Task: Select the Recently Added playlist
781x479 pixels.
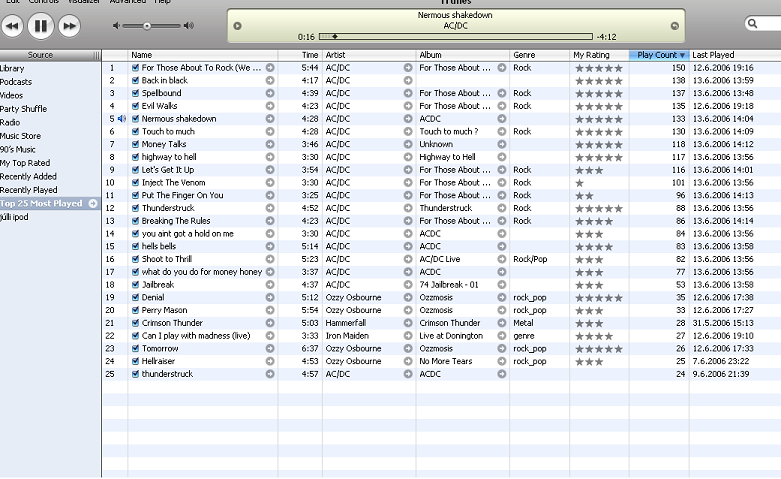Action: pos(28,176)
